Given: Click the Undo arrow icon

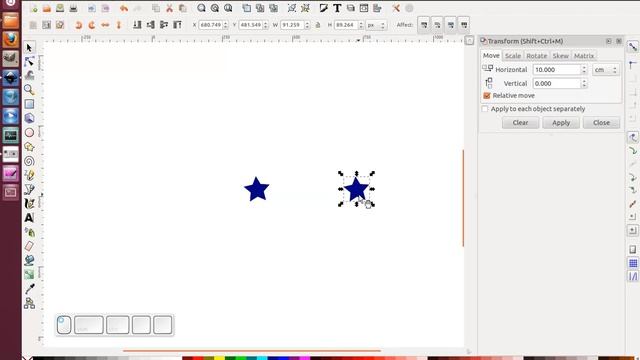Looking at the screenshot, I should coord(124,8).
